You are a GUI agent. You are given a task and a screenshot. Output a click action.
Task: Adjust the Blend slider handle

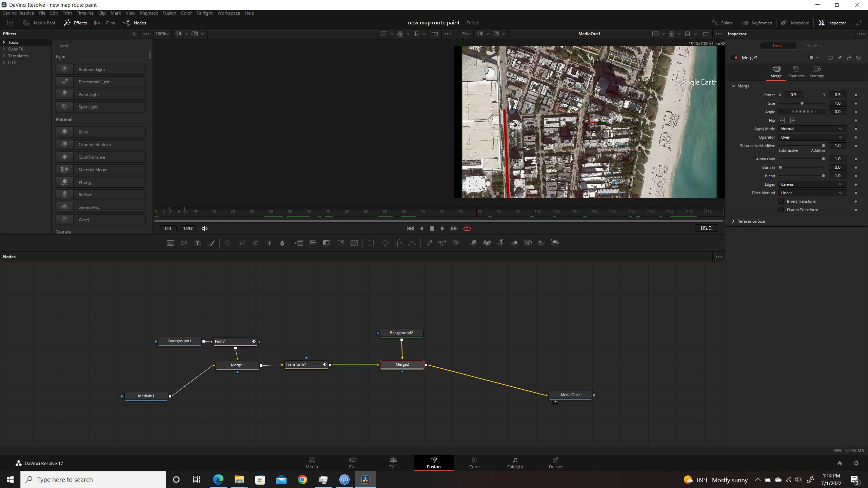coord(823,176)
